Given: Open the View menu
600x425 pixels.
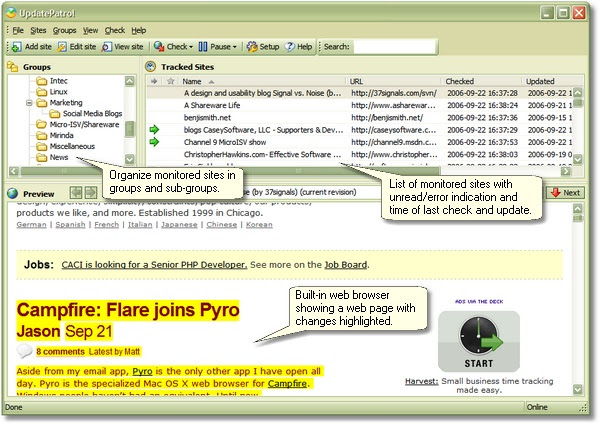Looking at the screenshot, I should click(x=90, y=30).
